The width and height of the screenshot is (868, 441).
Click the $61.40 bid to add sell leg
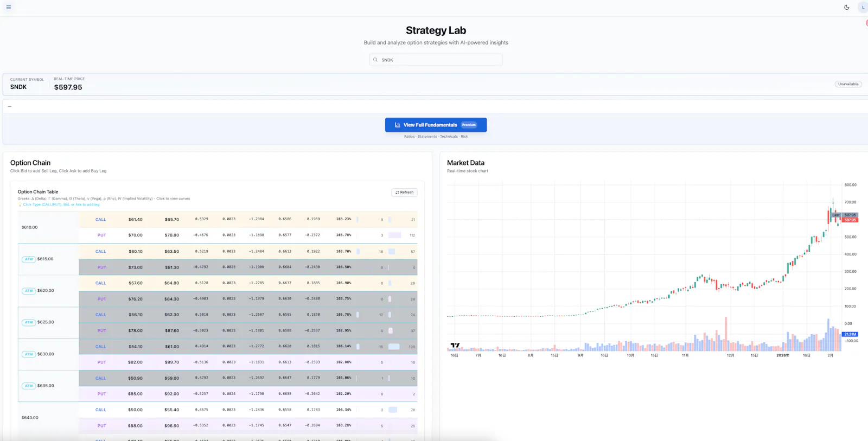135,220
